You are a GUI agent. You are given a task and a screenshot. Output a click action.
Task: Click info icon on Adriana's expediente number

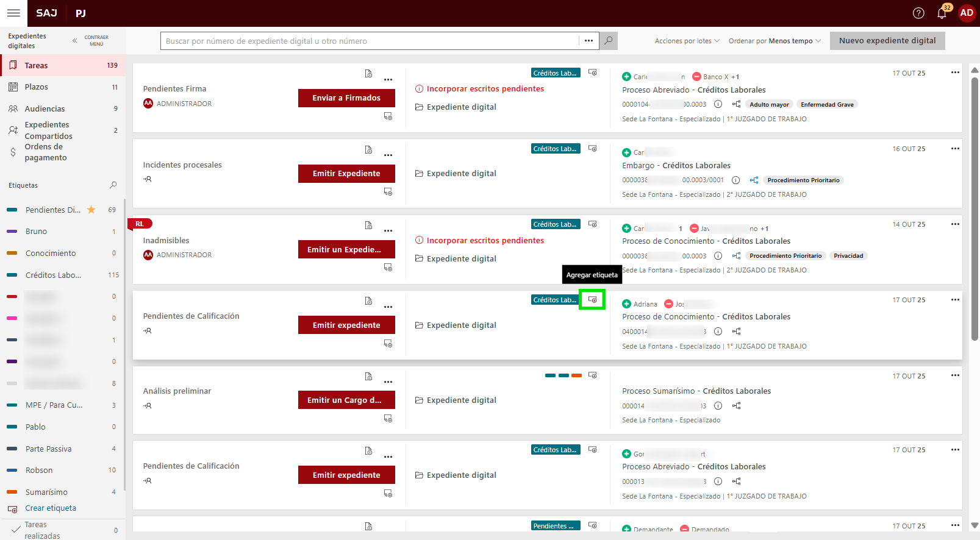[x=718, y=332]
